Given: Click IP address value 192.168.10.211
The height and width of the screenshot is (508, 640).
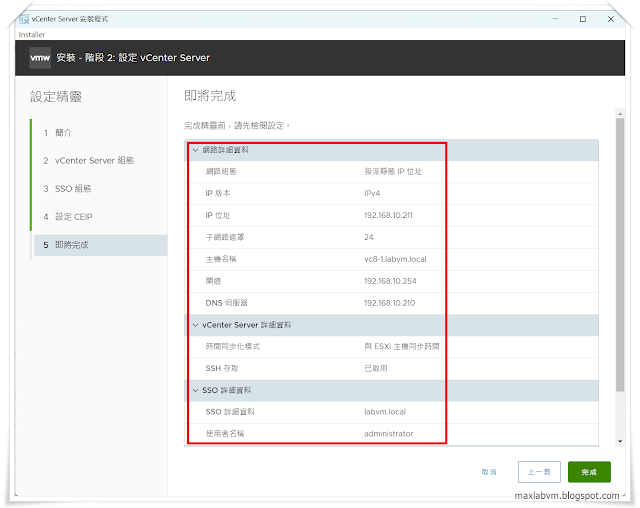Looking at the screenshot, I should coord(388,215).
